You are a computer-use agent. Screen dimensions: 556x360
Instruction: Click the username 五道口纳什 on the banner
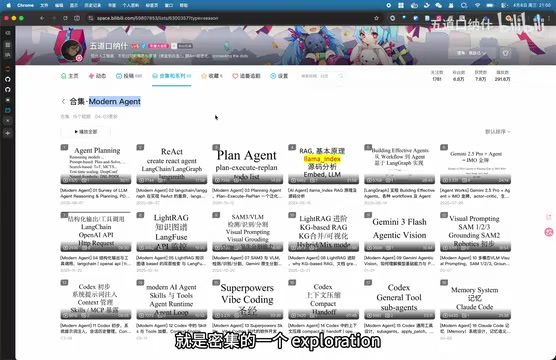(108, 46)
